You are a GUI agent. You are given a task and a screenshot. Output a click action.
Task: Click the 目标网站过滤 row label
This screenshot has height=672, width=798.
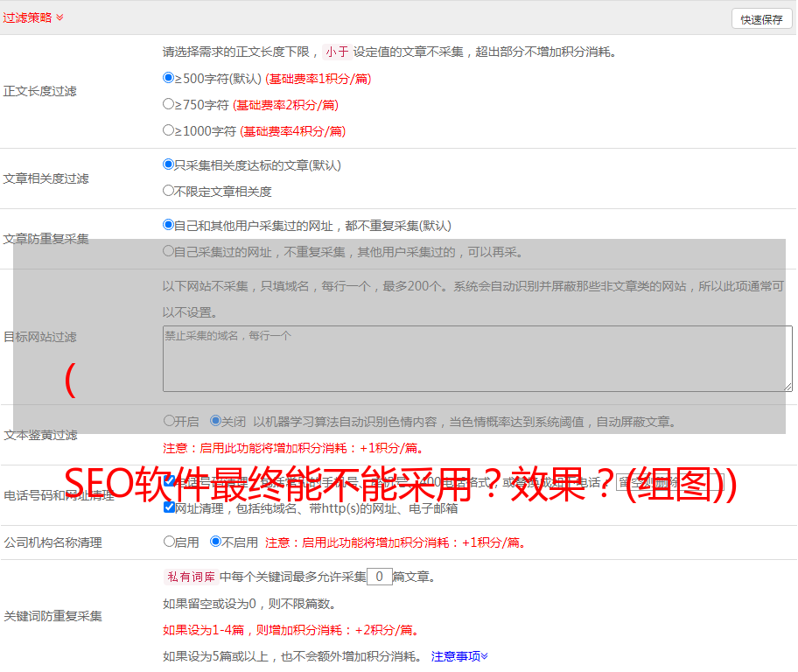click(x=39, y=337)
